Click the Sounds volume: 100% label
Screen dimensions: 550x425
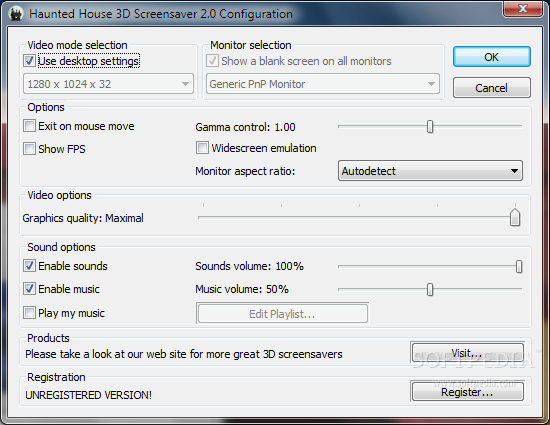249,266
